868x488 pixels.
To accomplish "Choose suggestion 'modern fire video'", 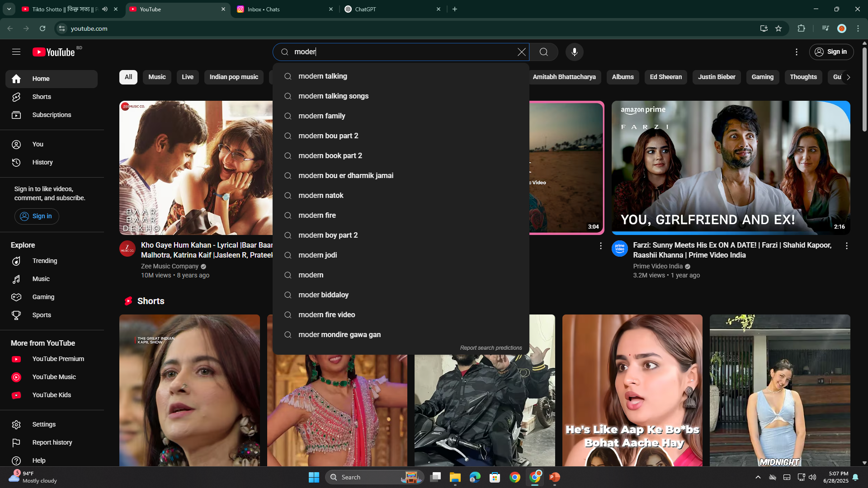I will pos(401,315).
